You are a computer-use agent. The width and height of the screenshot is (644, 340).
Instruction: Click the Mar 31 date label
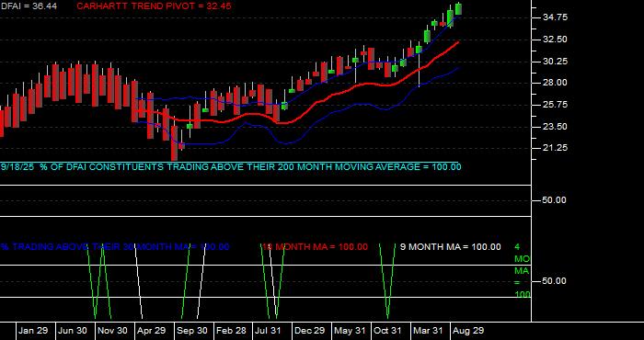(x=428, y=331)
